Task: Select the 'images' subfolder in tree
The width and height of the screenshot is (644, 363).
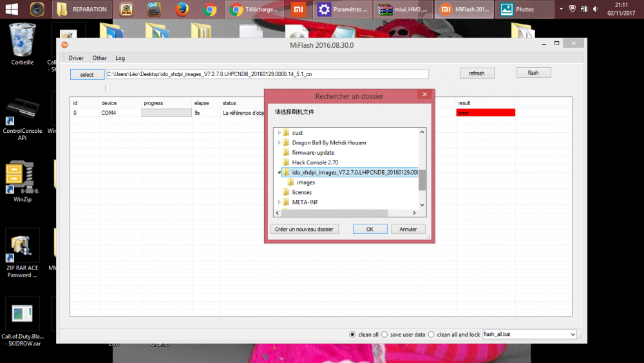Action: click(x=305, y=182)
